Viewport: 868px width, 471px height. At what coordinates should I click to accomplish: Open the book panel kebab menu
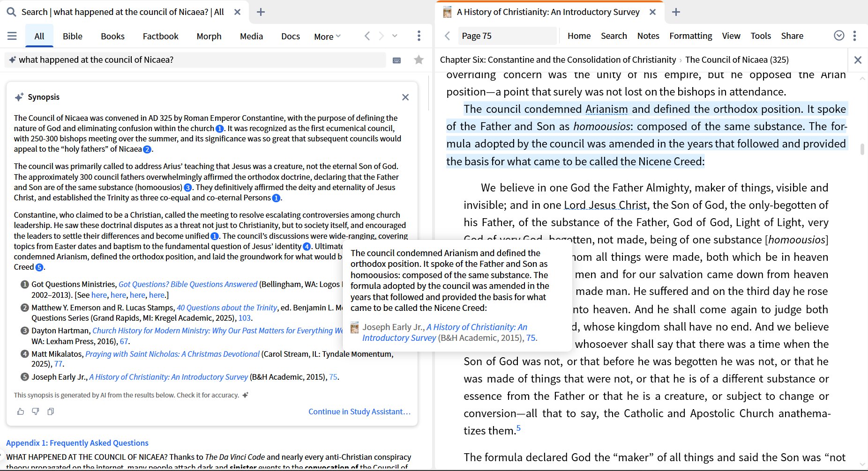[855, 36]
